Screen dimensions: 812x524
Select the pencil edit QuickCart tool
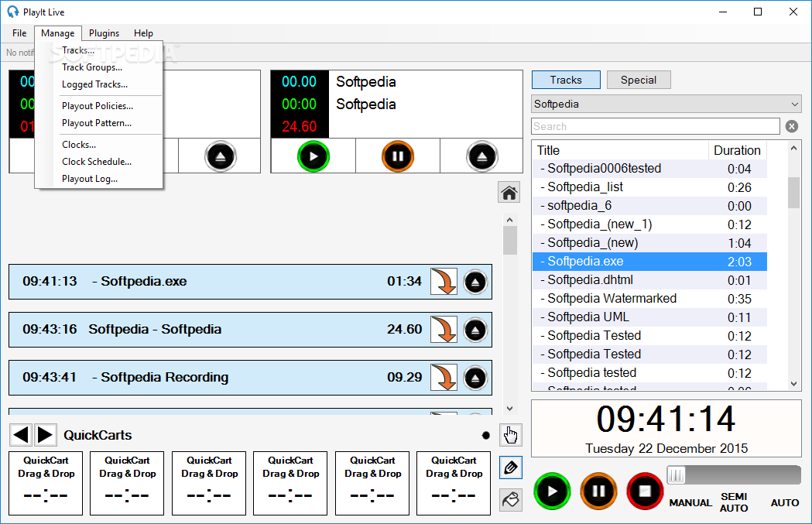click(511, 468)
